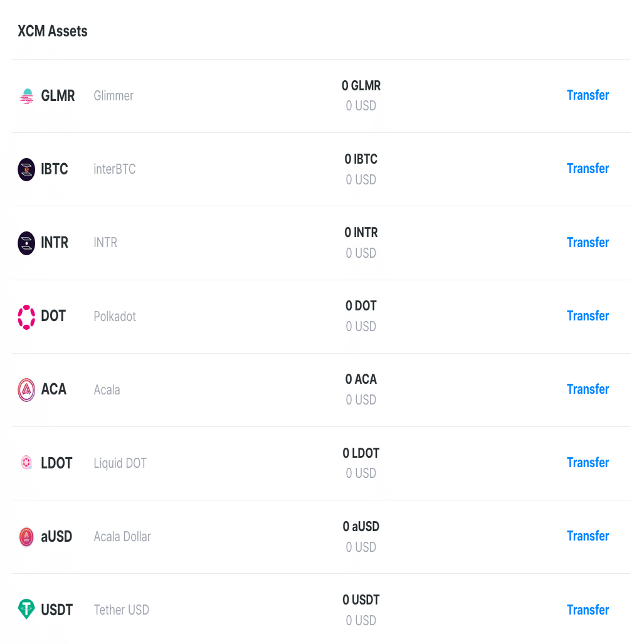Select Transfer for Tether USD
The width and height of the screenshot is (644, 644).
[588, 610]
